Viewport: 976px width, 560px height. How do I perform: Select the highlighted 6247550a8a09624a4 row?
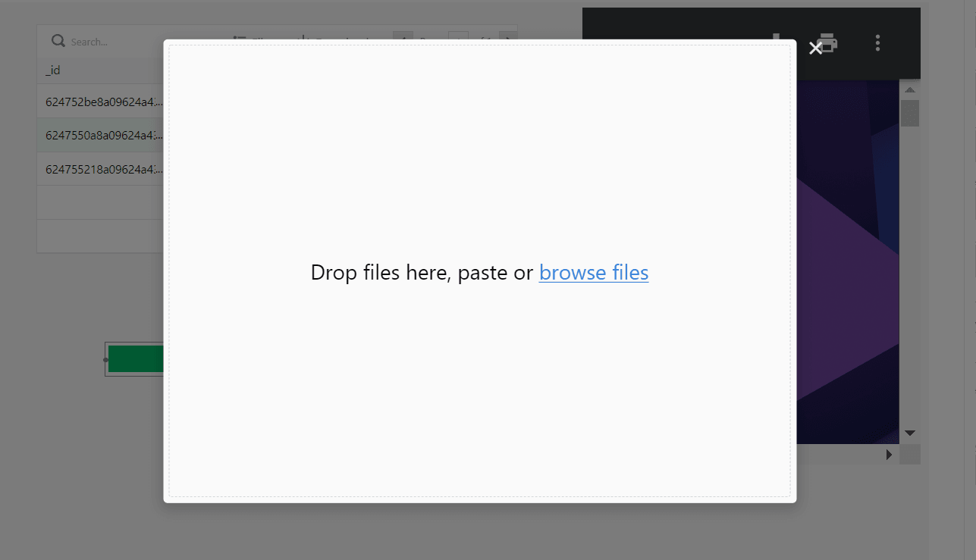(x=102, y=136)
